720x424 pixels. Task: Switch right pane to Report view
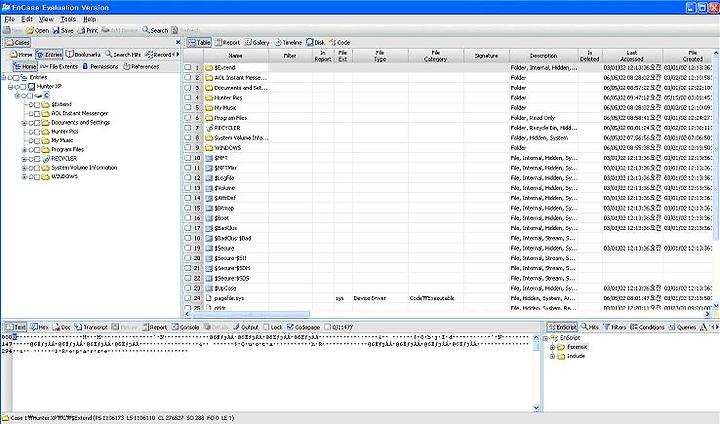point(227,43)
